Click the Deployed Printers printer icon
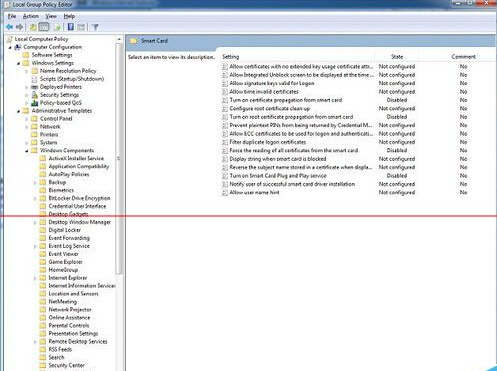The width and height of the screenshot is (497, 371). pos(34,87)
